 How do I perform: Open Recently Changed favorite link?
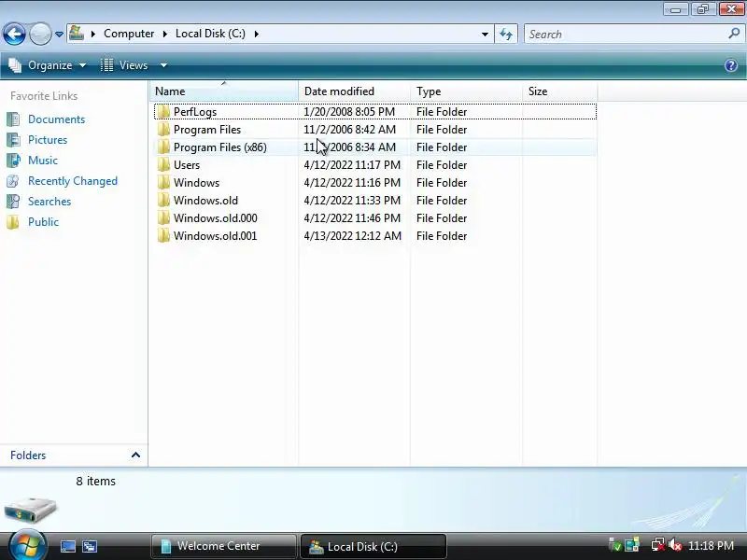(x=73, y=181)
